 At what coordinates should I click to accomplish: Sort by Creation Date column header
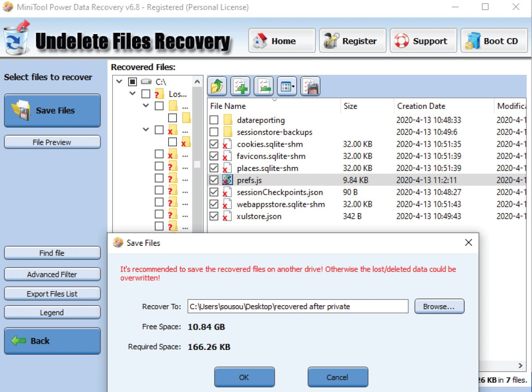pyautogui.click(x=421, y=106)
